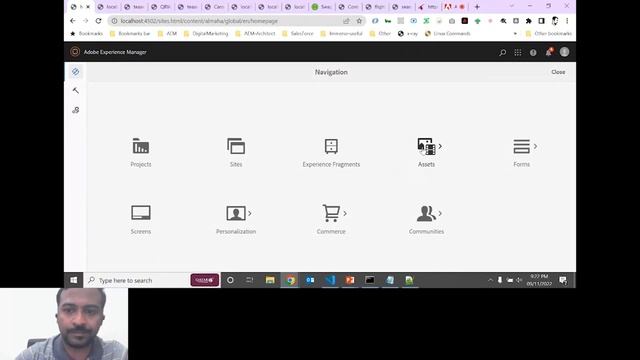
Task: Expand the Commerce submenu chevron
Action: (x=345, y=213)
